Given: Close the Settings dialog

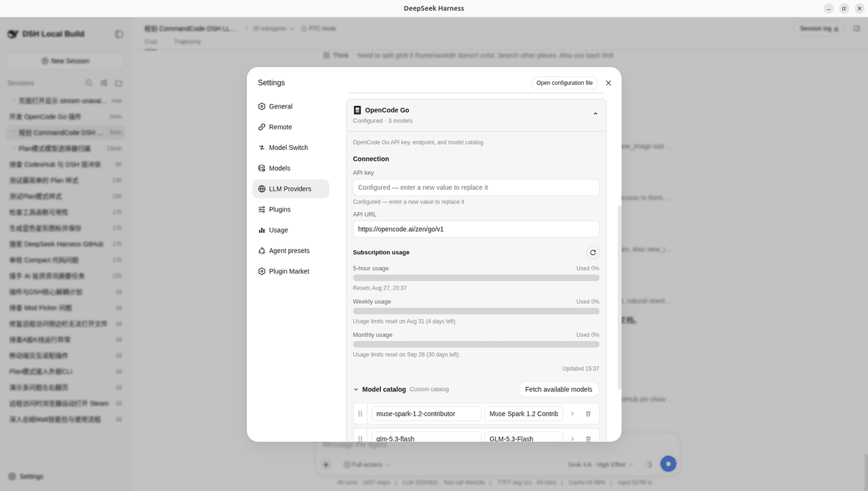Looking at the screenshot, I should [x=608, y=83].
